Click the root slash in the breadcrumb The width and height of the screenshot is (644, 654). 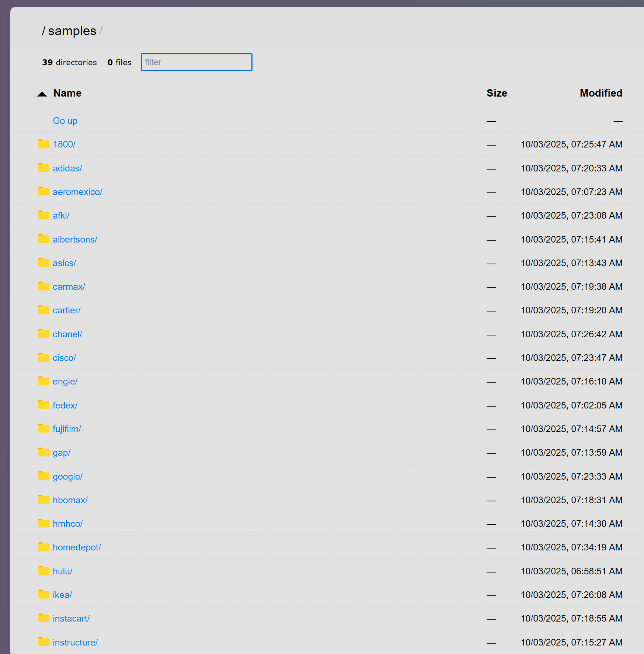tap(43, 31)
